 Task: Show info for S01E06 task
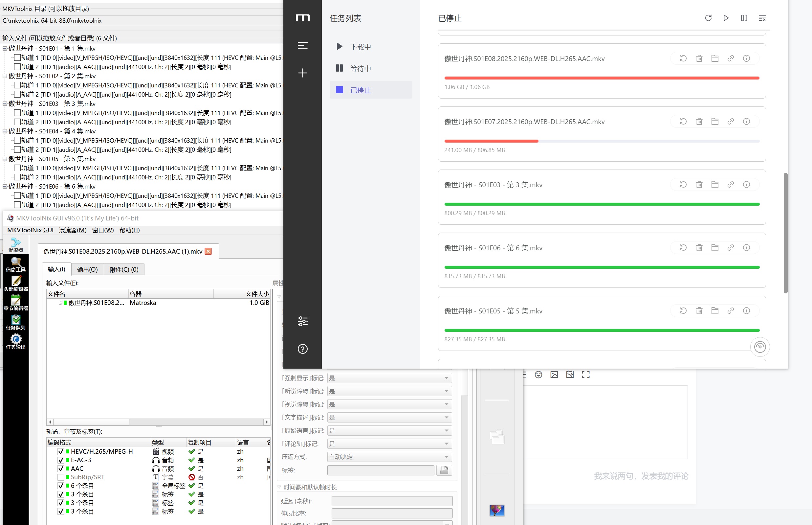pyautogui.click(x=746, y=247)
